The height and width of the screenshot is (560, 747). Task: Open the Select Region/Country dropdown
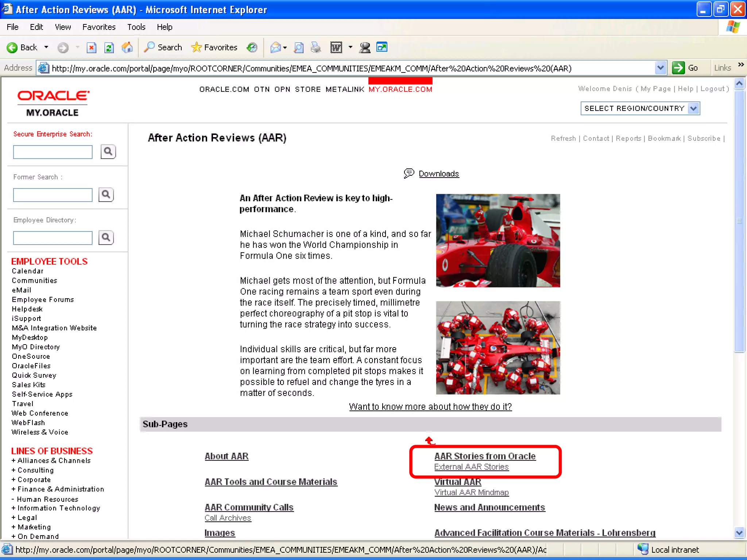point(693,108)
